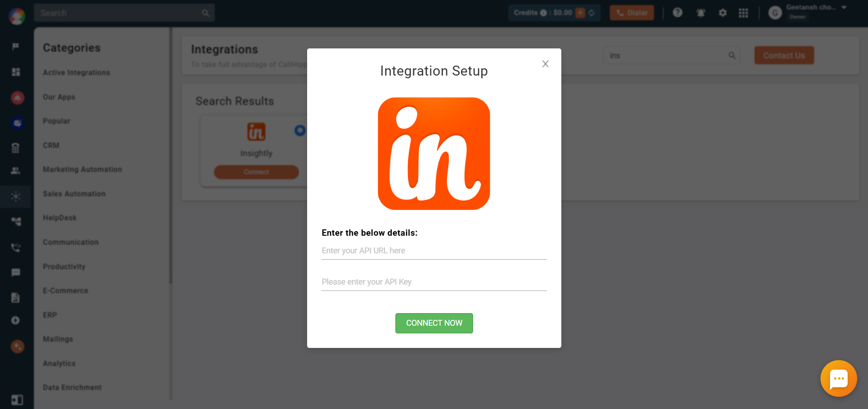Click the search magnifier in the top search bar

tap(205, 13)
